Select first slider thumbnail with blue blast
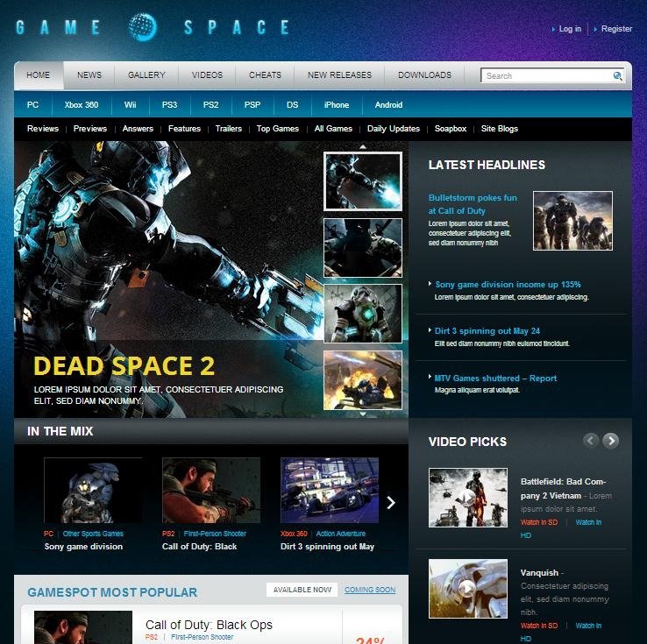This screenshot has height=644, width=647. click(x=363, y=181)
